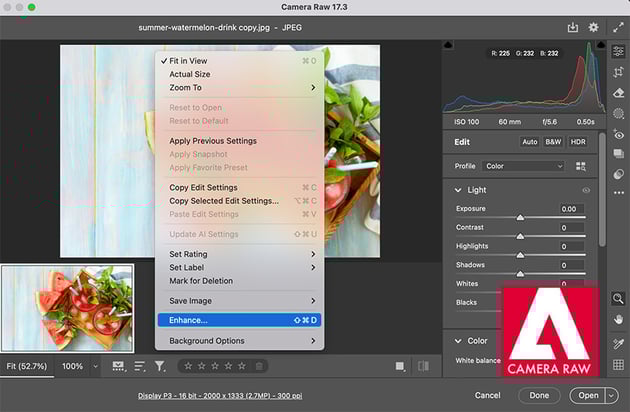The width and height of the screenshot is (630, 412).
Task: Select the Red Eye removal tool
Action: click(618, 134)
